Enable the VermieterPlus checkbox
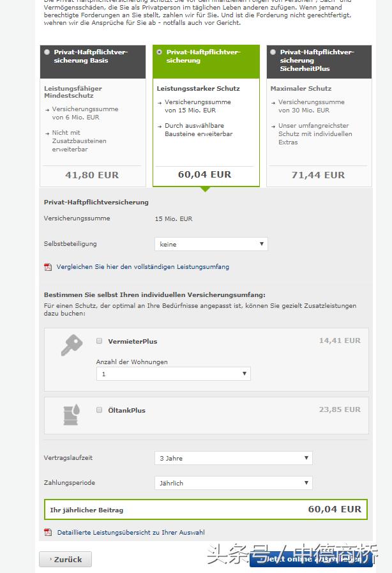The image size is (392, 573). pyautogui.click(x=100, y=341)
